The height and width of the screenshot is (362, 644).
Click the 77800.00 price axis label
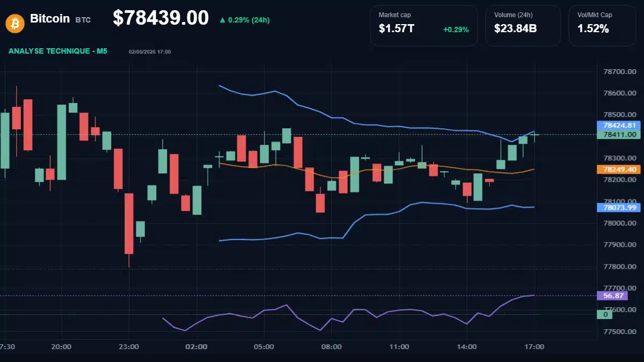click(x=619, y=267)
